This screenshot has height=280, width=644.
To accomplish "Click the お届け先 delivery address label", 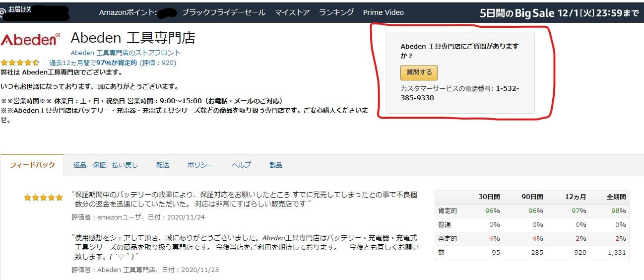I will click(20, 9).
